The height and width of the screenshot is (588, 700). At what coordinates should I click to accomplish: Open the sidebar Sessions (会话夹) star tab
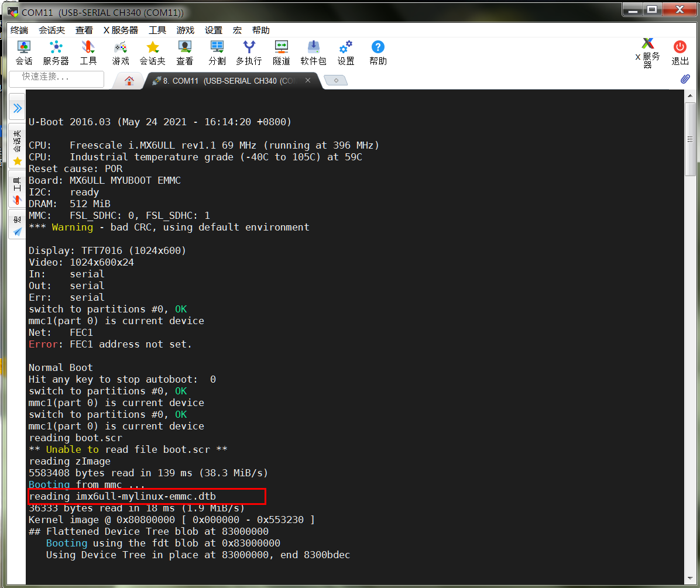(x=17, y=147)
